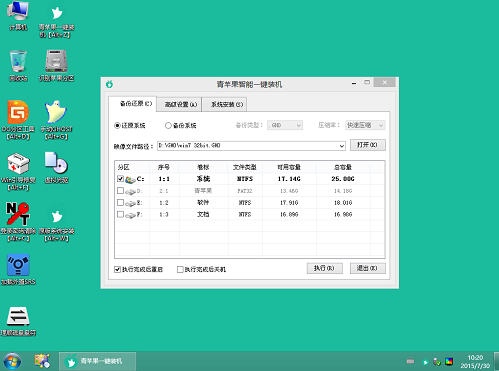Click the 可用容量 column header
Viewport: 499px width, 371px height.
point(289,167)
